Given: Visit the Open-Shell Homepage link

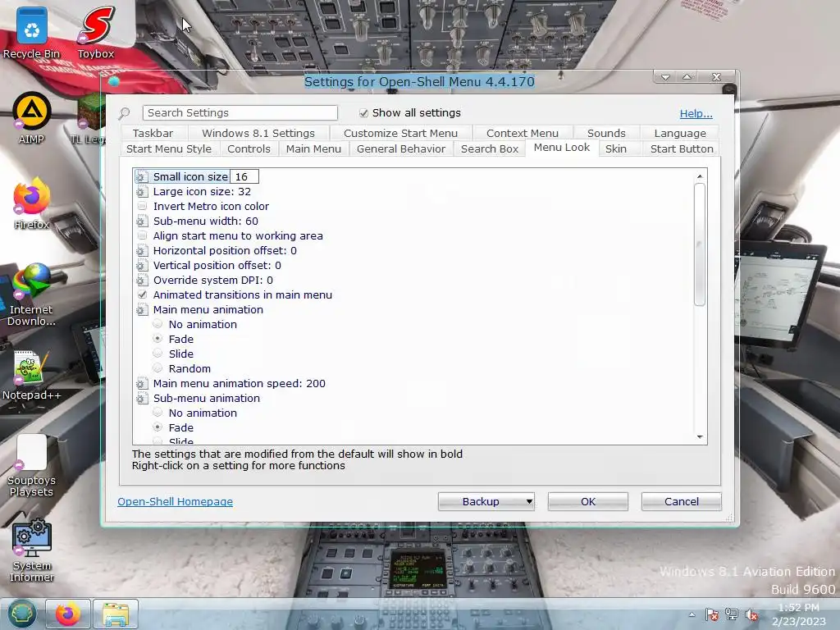Looking at the screenshot, I should click(x=176, y=501).
